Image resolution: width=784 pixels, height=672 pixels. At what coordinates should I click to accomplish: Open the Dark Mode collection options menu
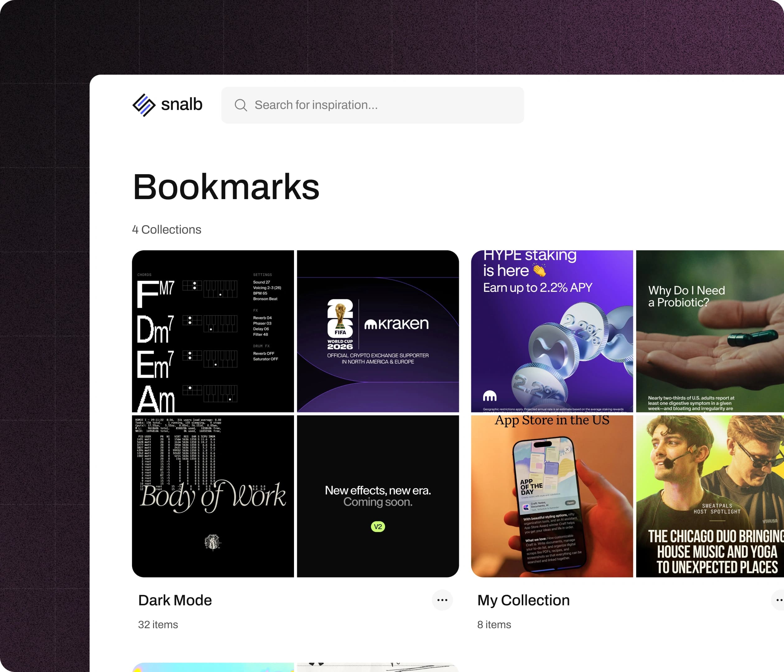pos(442,600)
